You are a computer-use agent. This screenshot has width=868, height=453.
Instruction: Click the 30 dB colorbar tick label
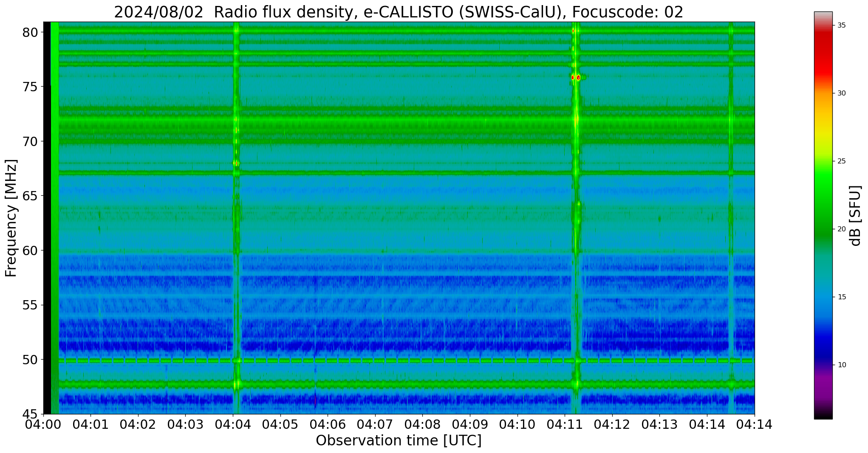point(842,93)
